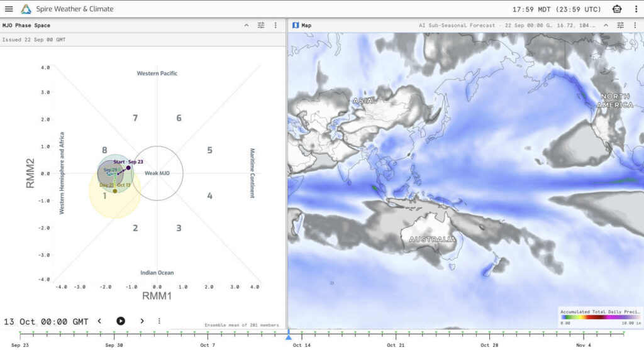Click the Map panel title
Screen dimensions: 644x350
306,25
